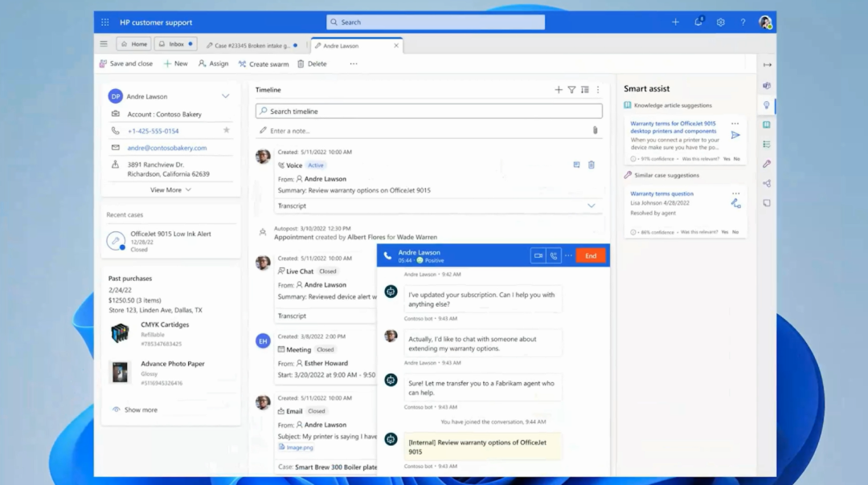Image resolution: width=868 pixels, height=485 pixels.
Task: Favorite the phone number with star
Action: 226,130
